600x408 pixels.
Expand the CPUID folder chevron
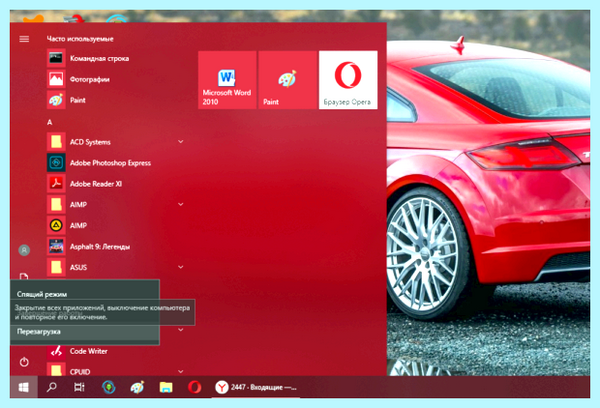(181, 371)
